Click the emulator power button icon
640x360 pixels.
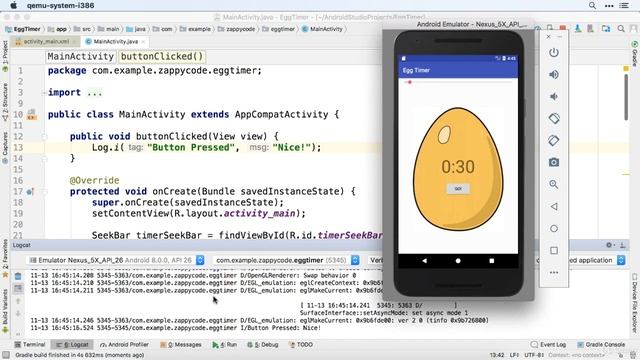coord(553,53)
